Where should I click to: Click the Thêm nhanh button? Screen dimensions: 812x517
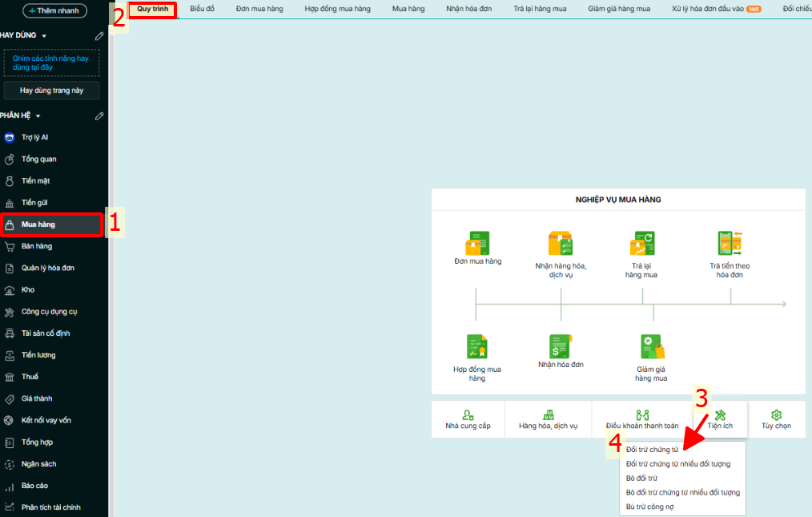54,10
